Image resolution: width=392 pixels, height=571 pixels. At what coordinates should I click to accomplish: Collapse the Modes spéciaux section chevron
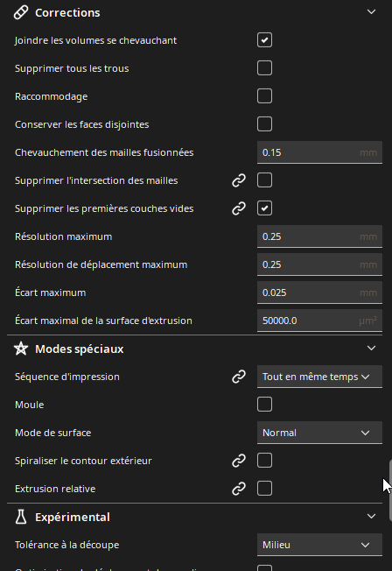(x=371, y=349)
